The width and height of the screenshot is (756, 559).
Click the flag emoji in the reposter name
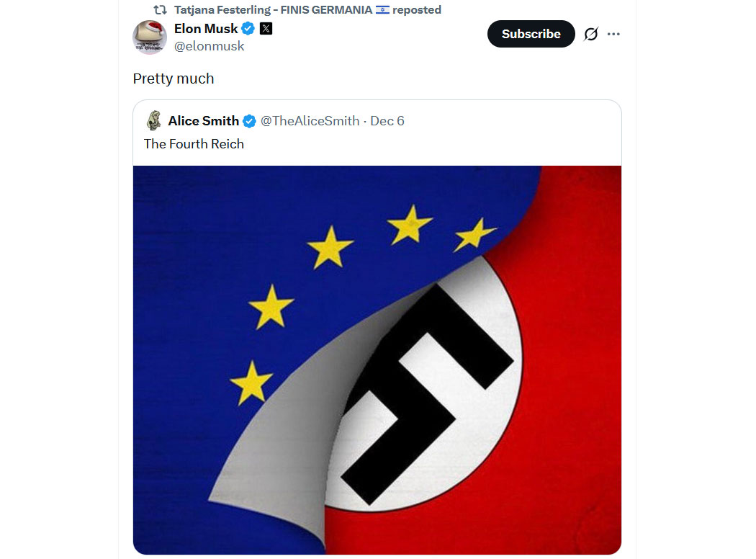coord(382,10)
